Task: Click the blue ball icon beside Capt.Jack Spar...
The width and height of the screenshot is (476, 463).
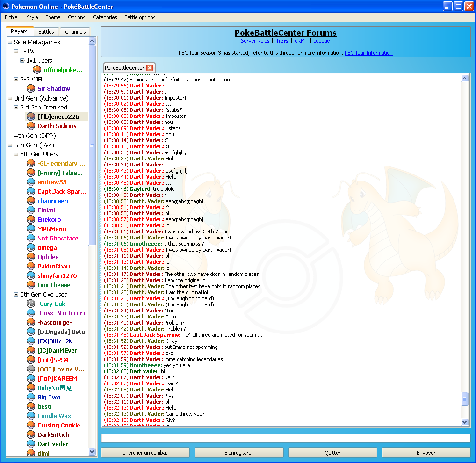Action: pos(31,192)
